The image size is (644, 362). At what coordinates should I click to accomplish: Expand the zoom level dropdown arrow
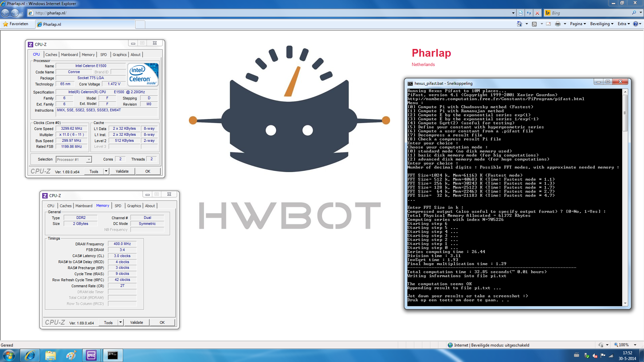coord(635,345)
